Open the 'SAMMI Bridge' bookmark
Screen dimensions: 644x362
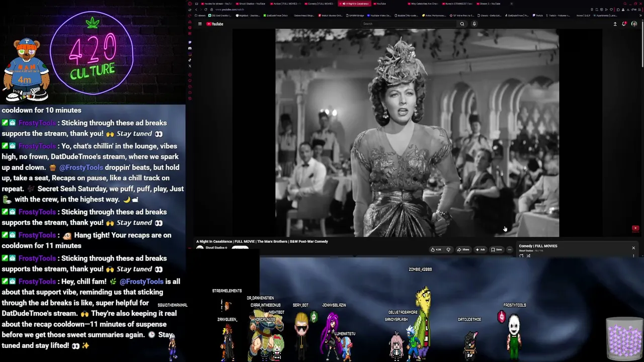(x=355, y=16)
